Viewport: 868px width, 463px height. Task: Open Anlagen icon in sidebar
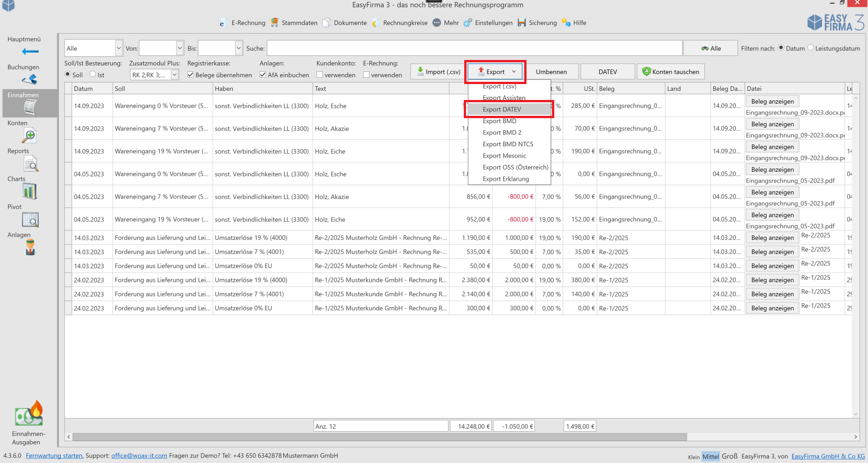30,248
